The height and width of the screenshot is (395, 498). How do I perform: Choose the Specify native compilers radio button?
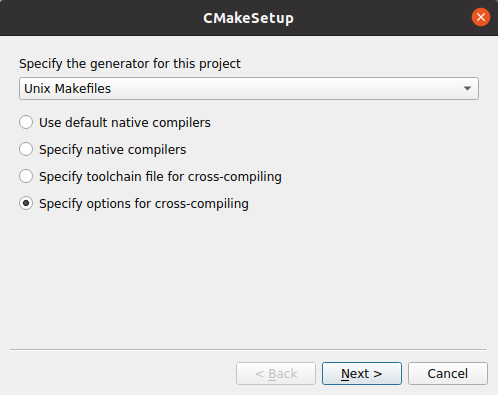[26, 149]
